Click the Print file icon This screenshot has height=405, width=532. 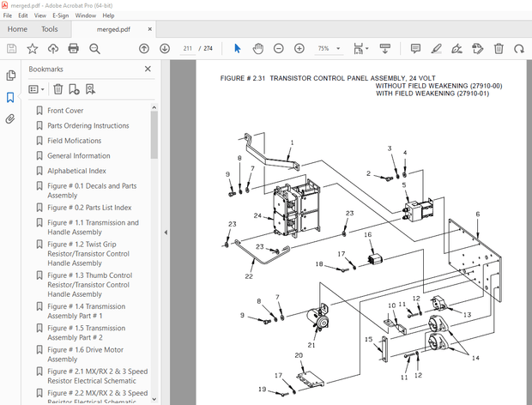(74, 49)
